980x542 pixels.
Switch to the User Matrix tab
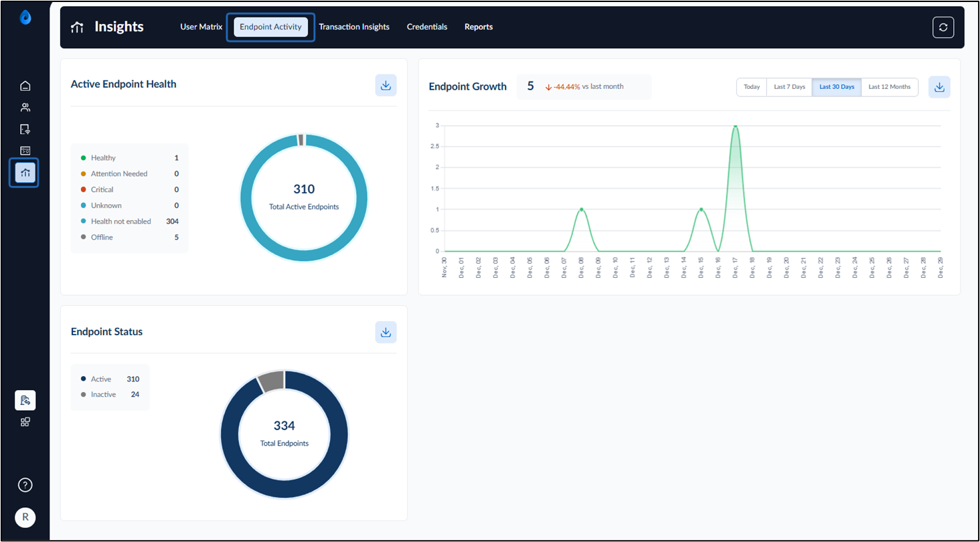coord(201,27)
